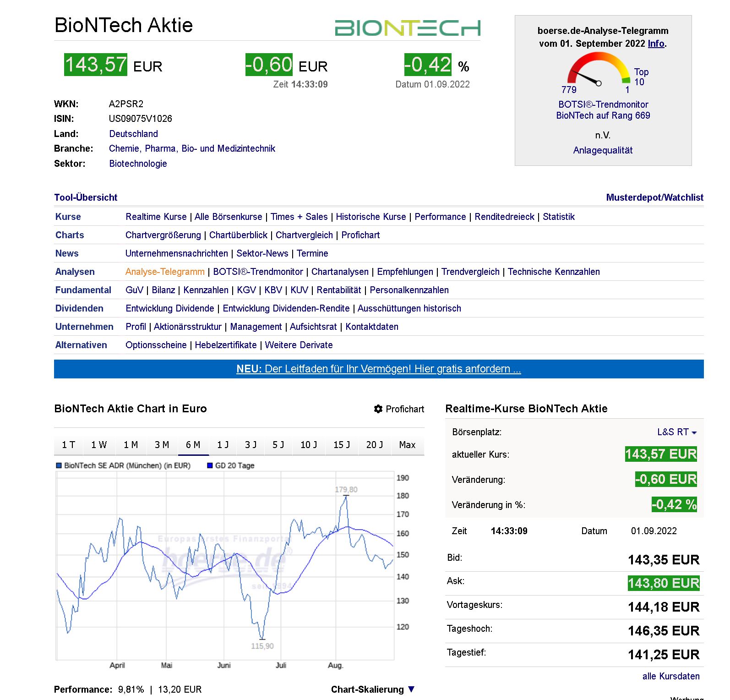Image resolution: width=730 pixels, height=700 pixels.
Task: Show the 3 J chart range
Action: (x=251, y=445)
